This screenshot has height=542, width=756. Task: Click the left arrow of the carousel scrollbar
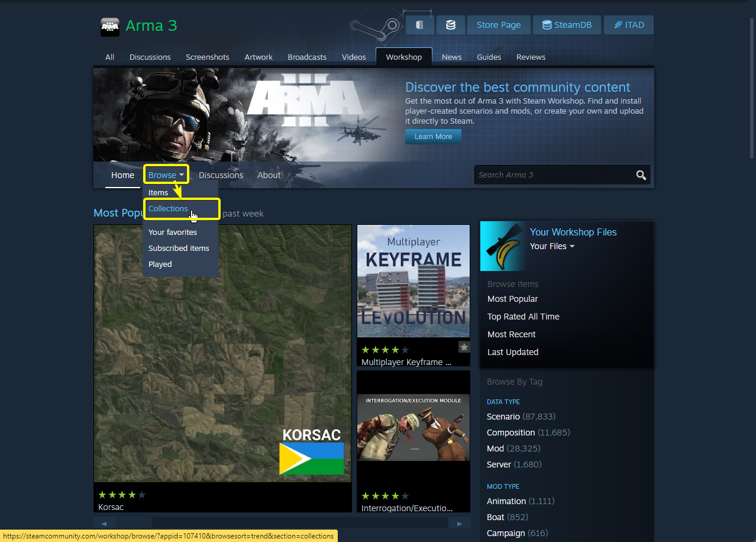(104, 523)
